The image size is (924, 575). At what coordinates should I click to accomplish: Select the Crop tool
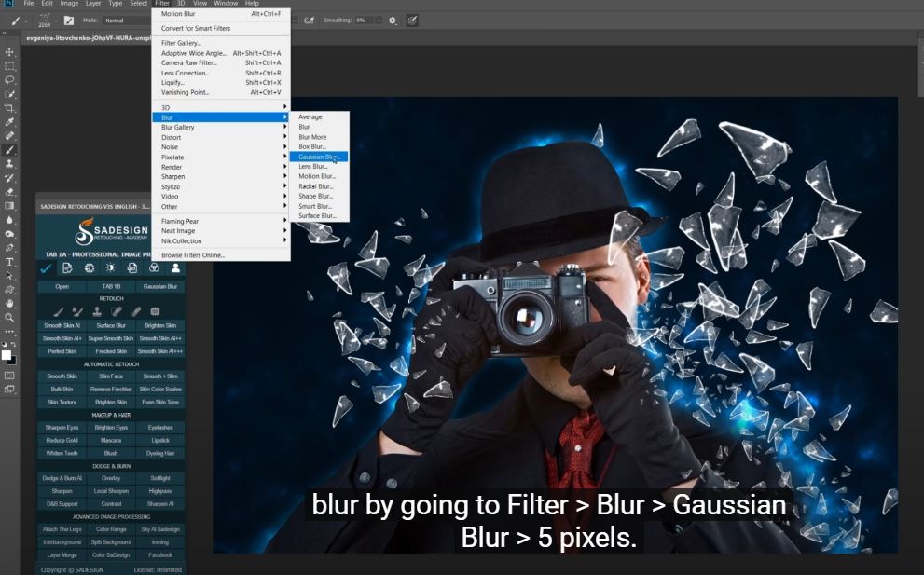(x=10, y=108)
